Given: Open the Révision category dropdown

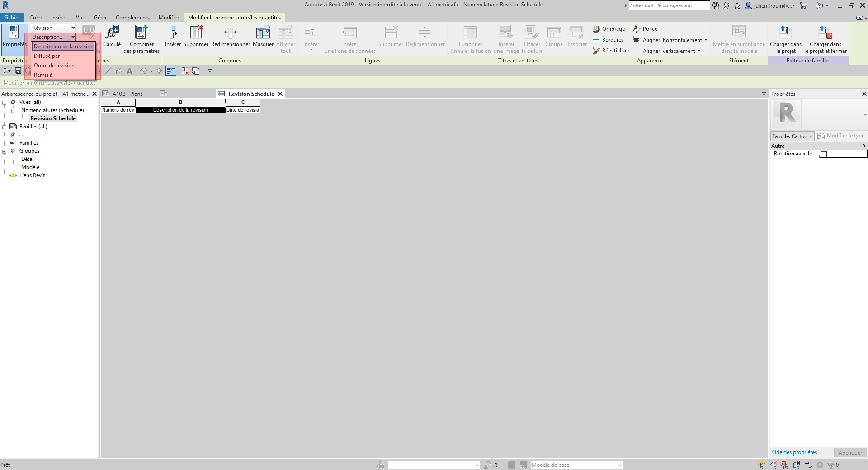Looking at the screenshot, I should (53, 28).
